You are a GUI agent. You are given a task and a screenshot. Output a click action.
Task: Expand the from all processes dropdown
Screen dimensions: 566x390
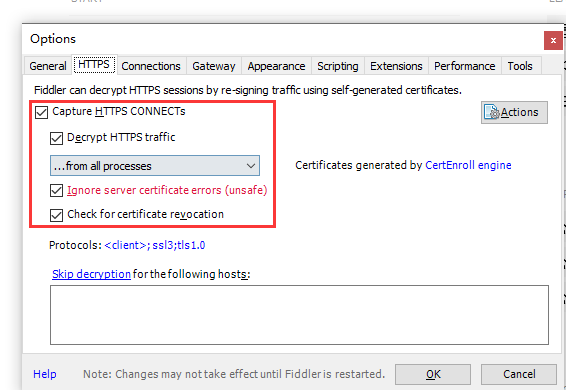[x=155, y=166]
